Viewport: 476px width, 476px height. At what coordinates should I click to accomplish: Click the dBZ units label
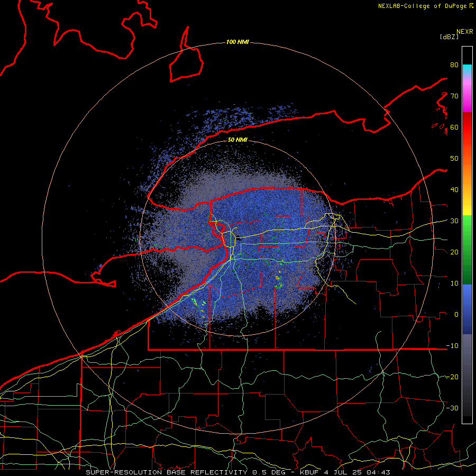449,36
